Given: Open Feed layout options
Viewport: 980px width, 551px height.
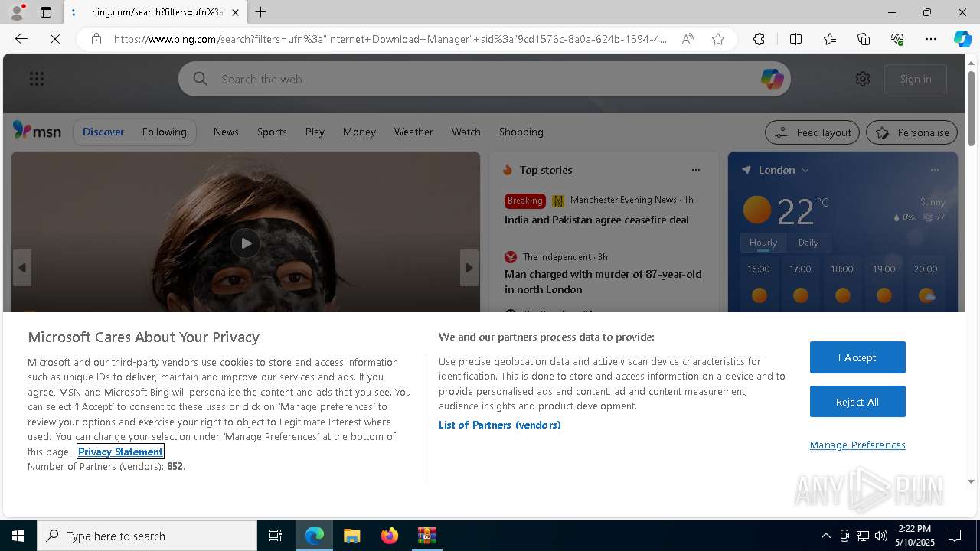Looking at the screenshot, I should [812, 132].
